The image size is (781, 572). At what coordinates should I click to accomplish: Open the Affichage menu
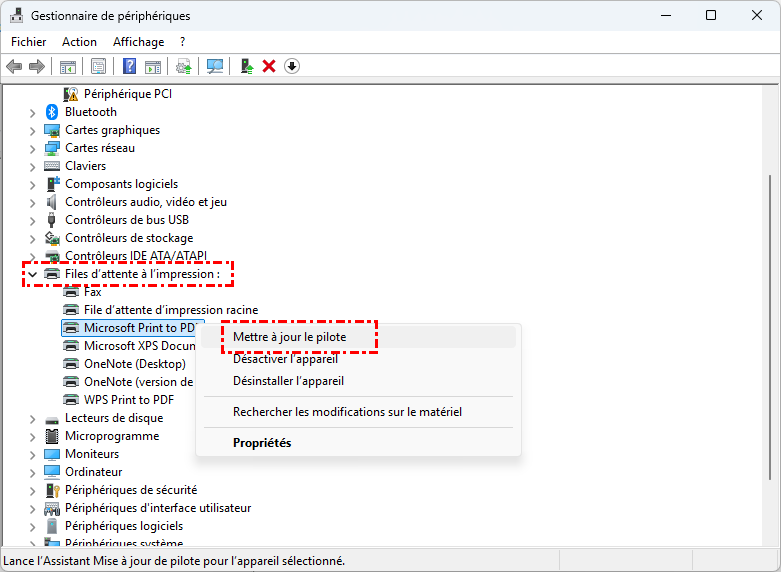(138, 42)
